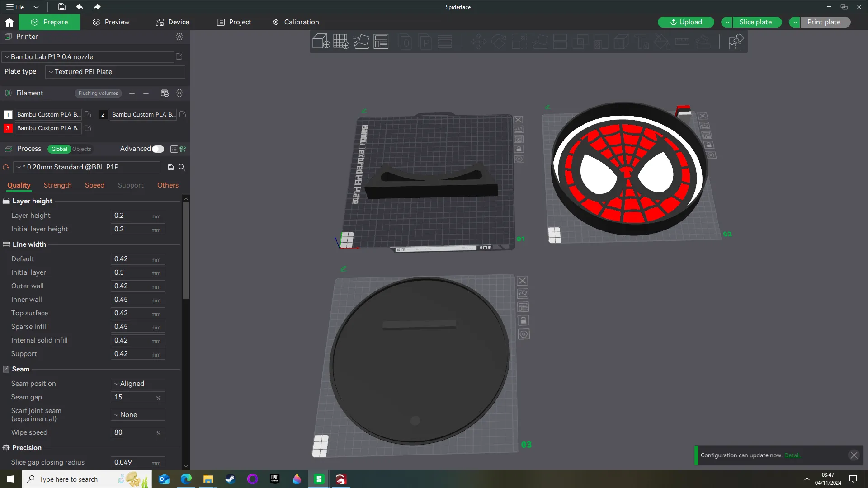Toggle the Advanced settings switch

pos(158,149)
